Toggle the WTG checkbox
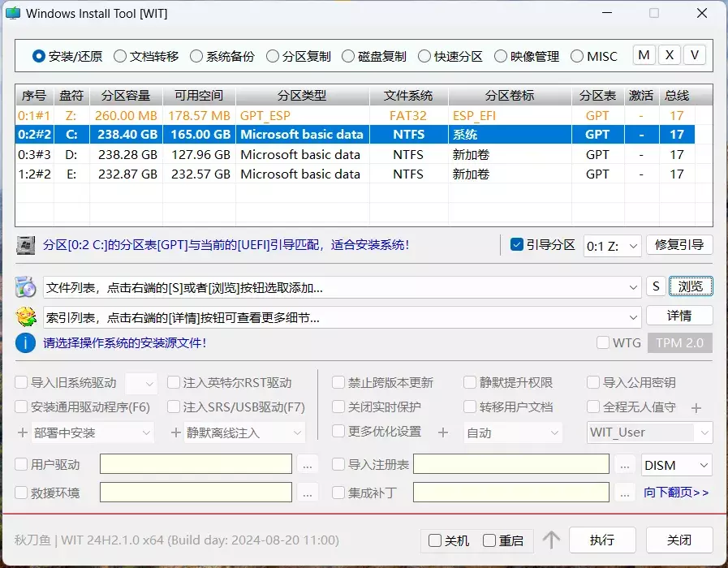Screen dimensions: 728x568 603,342
